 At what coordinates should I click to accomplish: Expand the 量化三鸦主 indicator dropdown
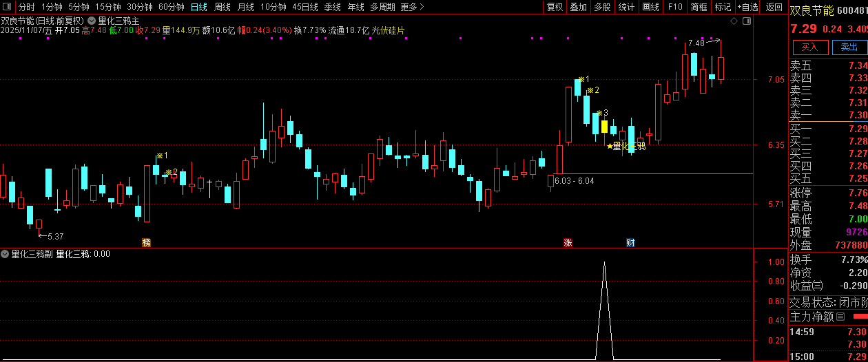coord(92,21)
